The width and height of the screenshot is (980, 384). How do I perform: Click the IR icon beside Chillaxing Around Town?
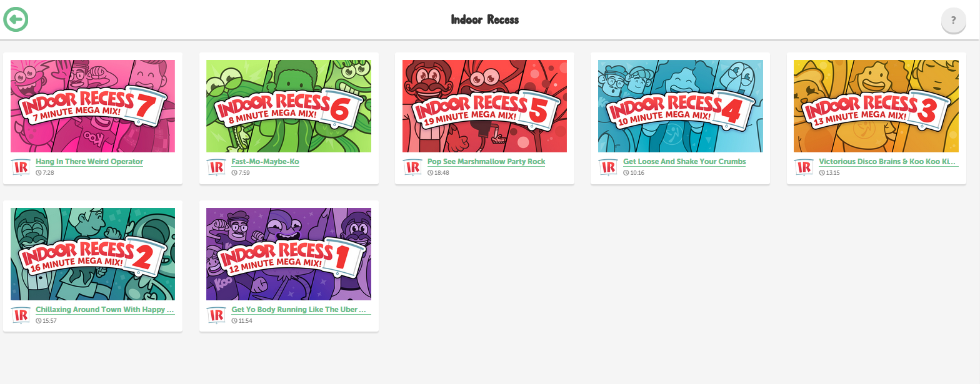coord(21,315)
